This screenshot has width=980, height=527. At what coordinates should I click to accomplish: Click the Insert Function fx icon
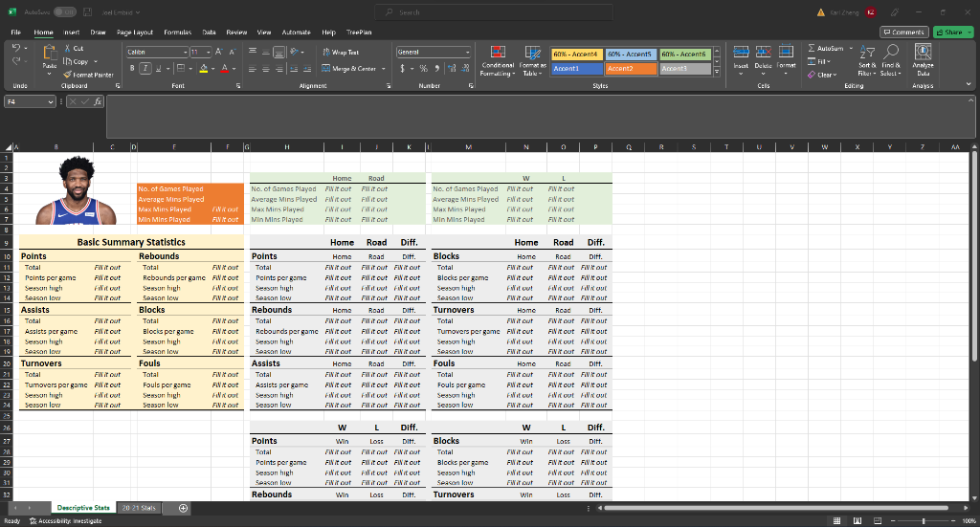click(x=97, y=100)
